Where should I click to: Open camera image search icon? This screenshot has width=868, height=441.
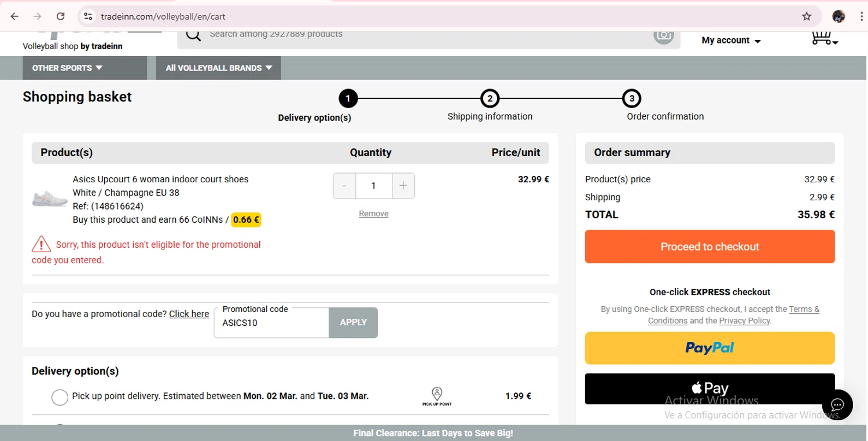pos(664,35)
